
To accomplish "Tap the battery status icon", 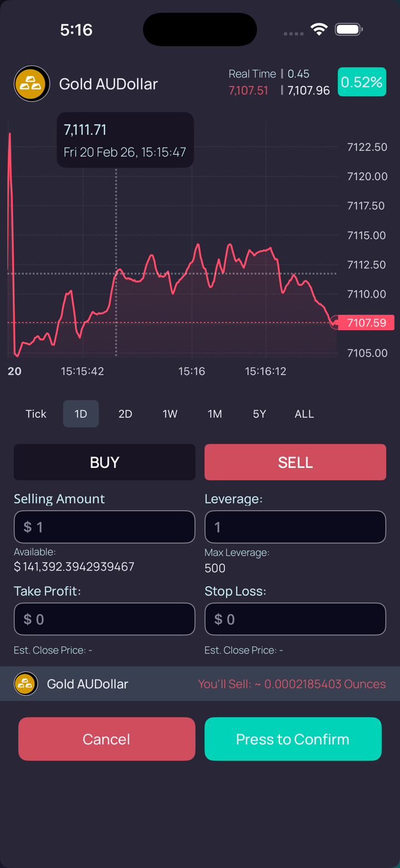I will click(349, 29).
